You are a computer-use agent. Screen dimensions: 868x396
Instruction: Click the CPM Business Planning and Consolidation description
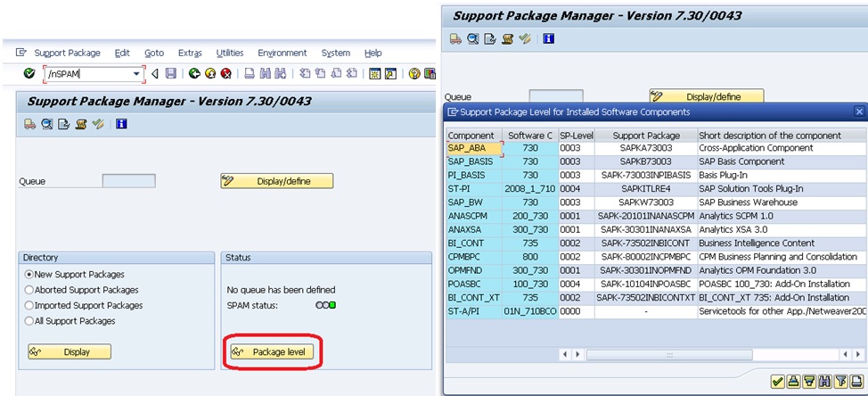(x=782, y=257)
